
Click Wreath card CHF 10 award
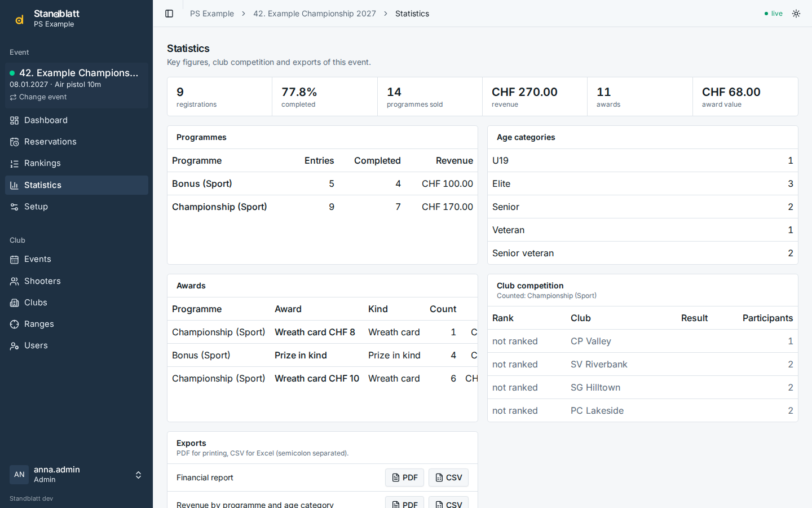click(x=317, y=378)
